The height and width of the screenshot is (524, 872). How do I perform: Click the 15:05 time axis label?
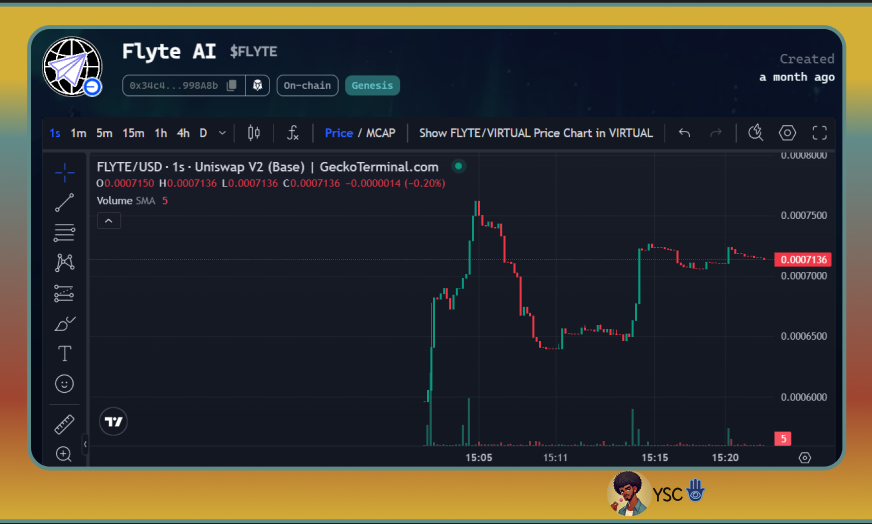[x=479, y=457]
